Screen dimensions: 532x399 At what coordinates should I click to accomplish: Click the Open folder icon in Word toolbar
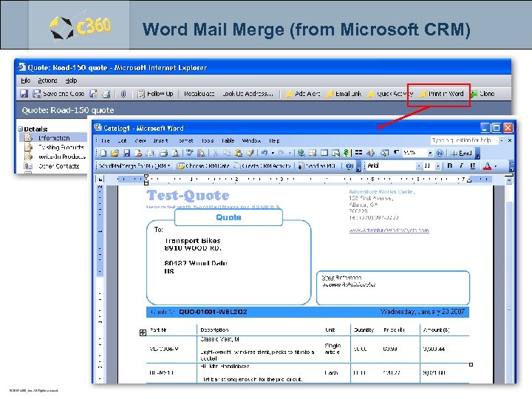point(115,154)
